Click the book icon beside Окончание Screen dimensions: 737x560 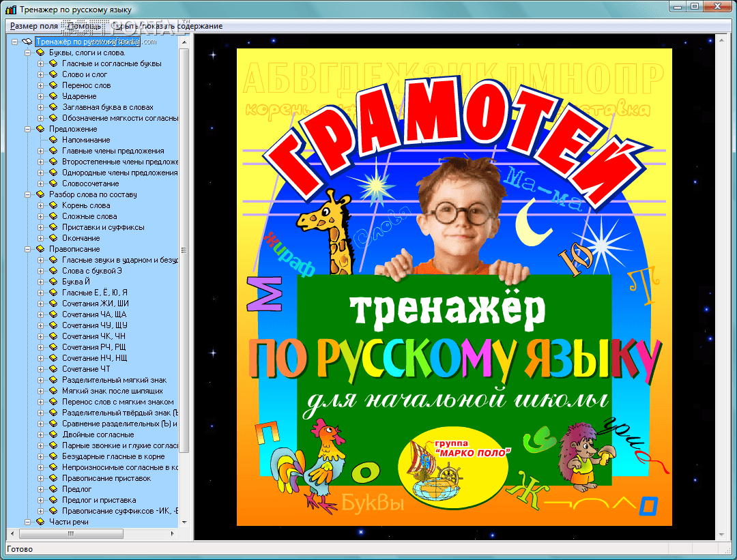pos(54,238)
